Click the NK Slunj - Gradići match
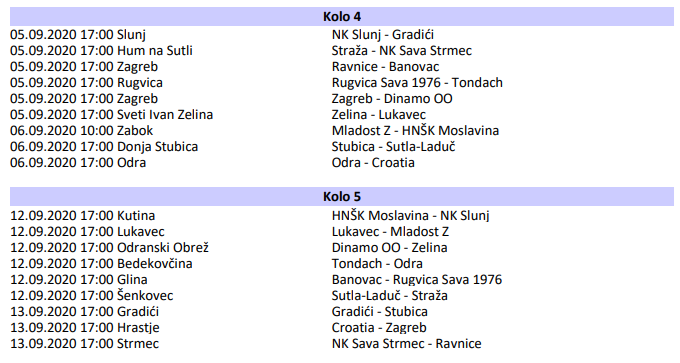 click(382, 35)
